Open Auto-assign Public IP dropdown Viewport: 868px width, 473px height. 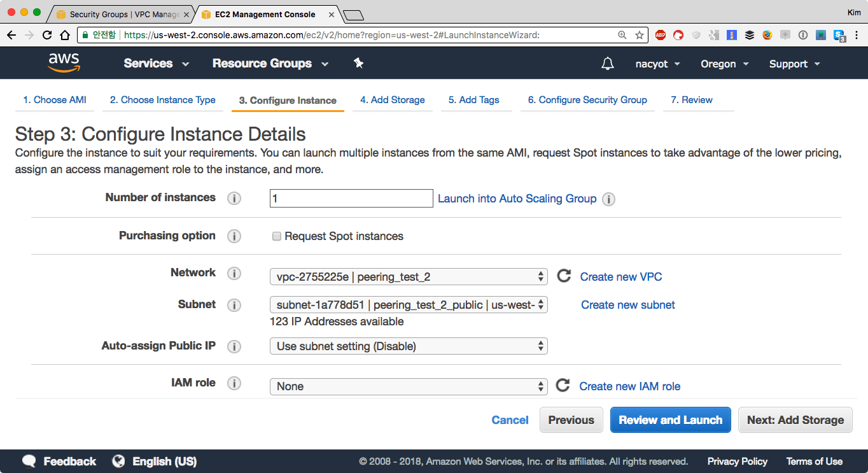(408, 346)
